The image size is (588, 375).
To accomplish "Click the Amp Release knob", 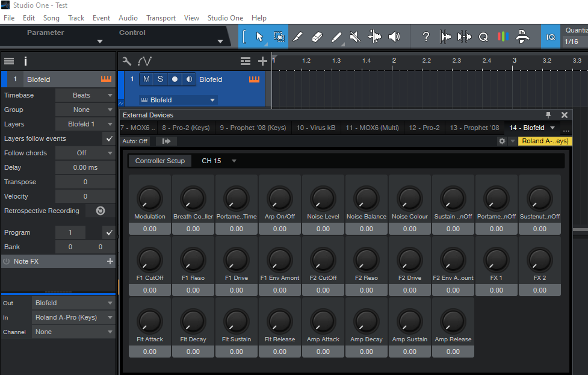I will click(453, 321).
